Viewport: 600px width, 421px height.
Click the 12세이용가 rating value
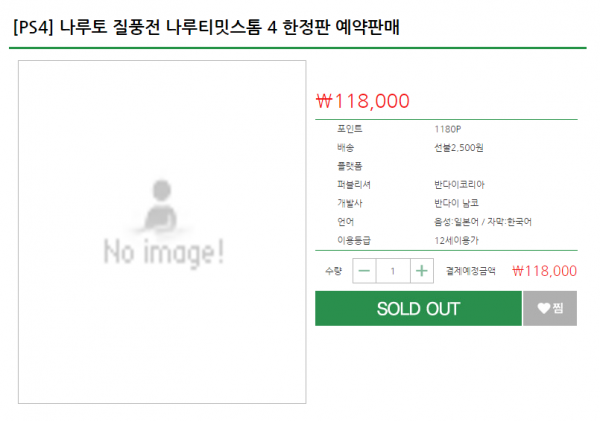(x=456, y=240)
